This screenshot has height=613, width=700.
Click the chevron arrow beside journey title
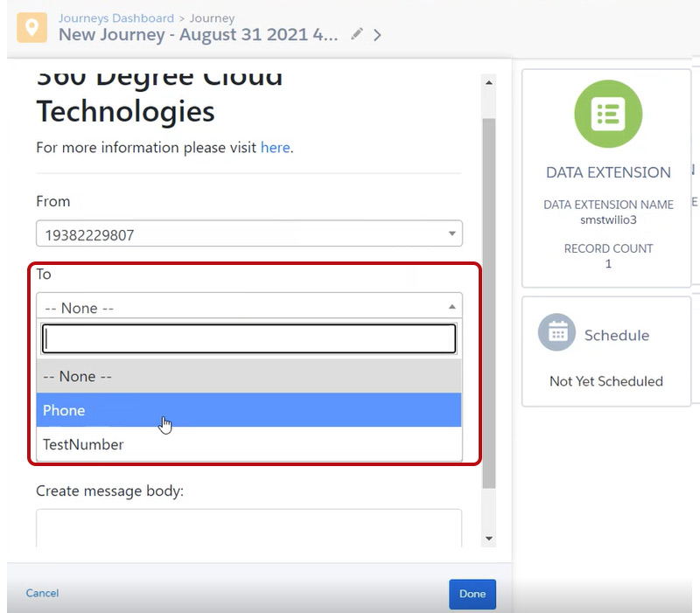click(378, 35)
